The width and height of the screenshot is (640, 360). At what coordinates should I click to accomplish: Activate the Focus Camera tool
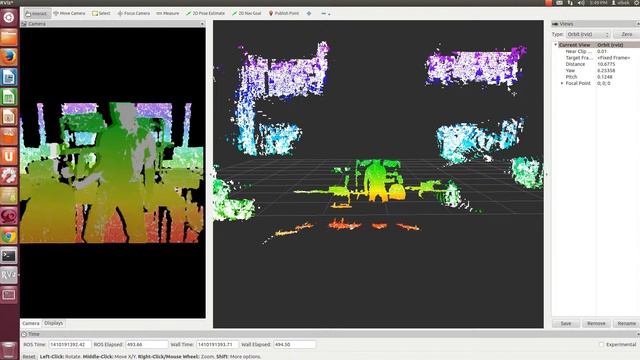[134, 13]
